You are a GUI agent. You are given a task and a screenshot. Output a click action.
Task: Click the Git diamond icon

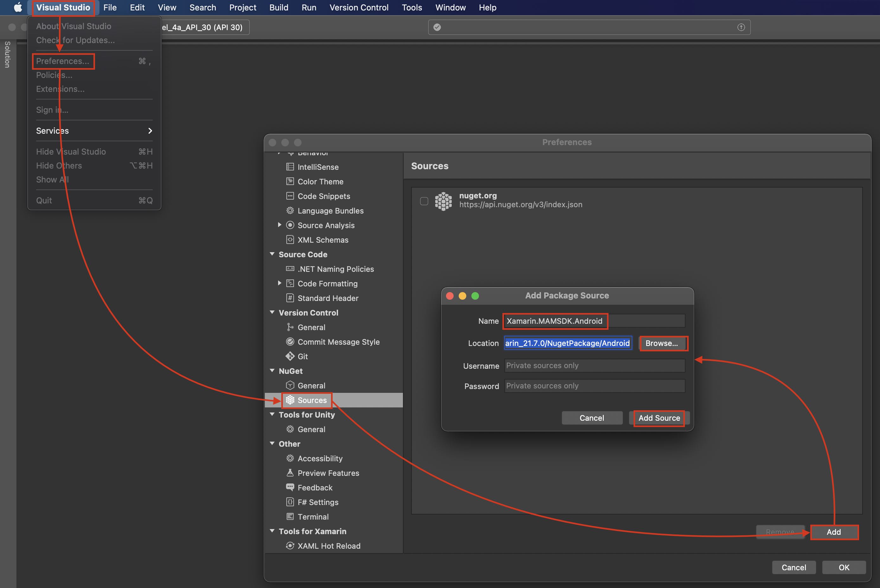pyautogui.click(x=290, y=356)
